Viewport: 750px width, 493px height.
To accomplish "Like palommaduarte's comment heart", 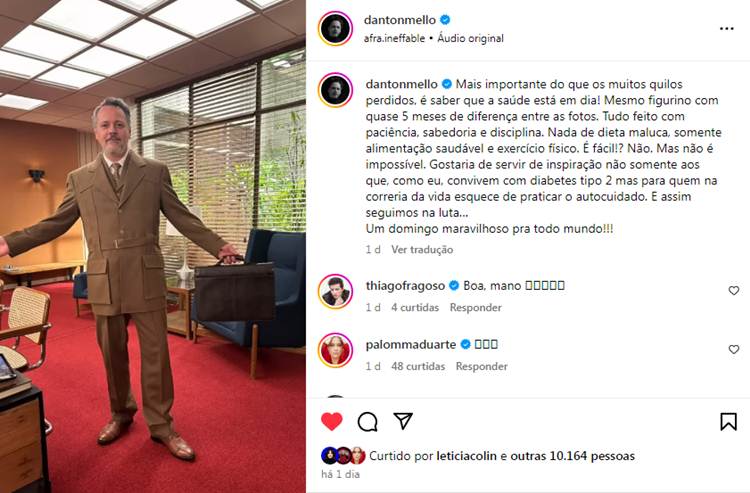I will pos(733,349).
